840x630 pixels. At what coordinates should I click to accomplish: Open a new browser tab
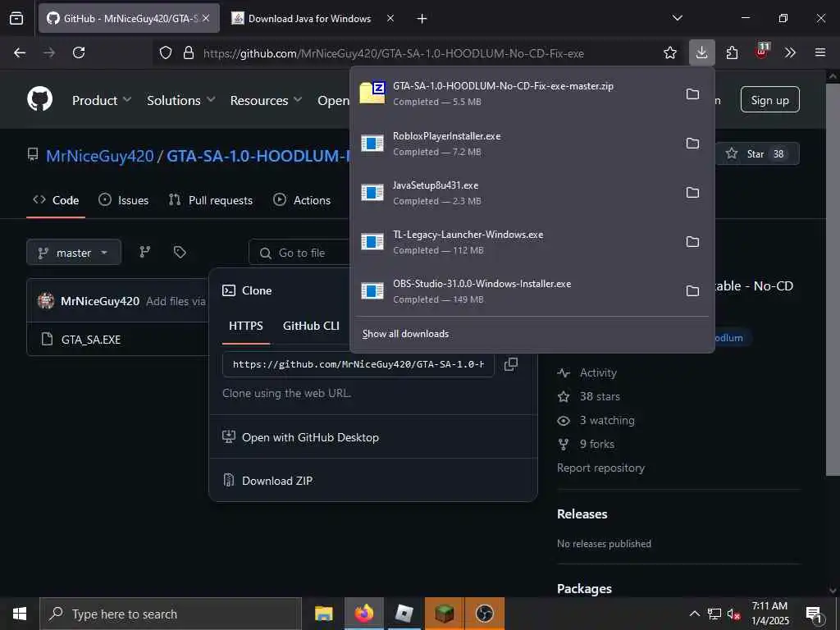tap(422, 19)
